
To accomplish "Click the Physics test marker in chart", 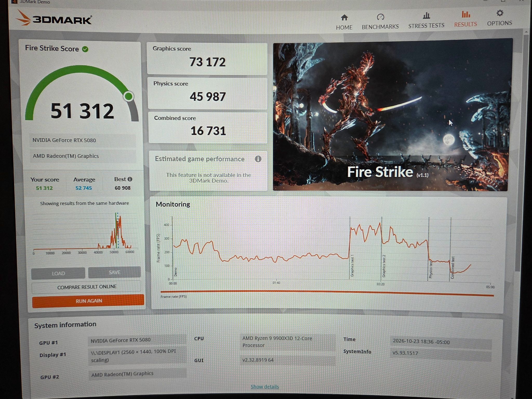I will coord(430,270).
